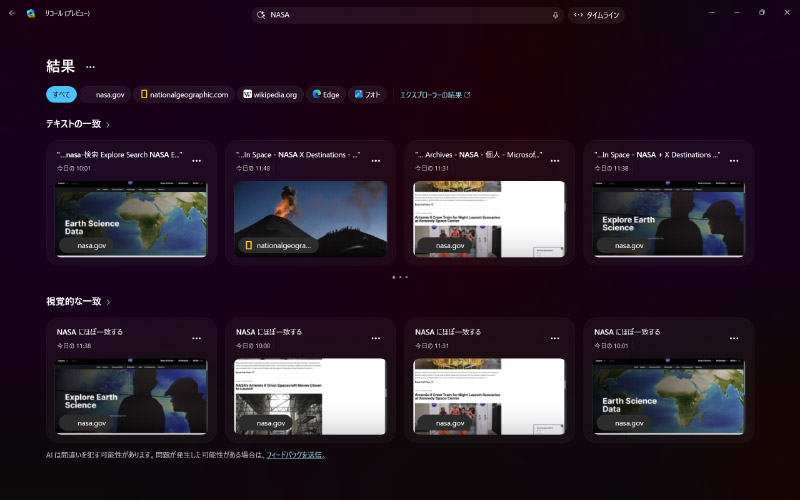Open more options on visual match card 今日の 11:31
Image resolution: width=800 pixels, height=500 pixels.
(555, 338)
